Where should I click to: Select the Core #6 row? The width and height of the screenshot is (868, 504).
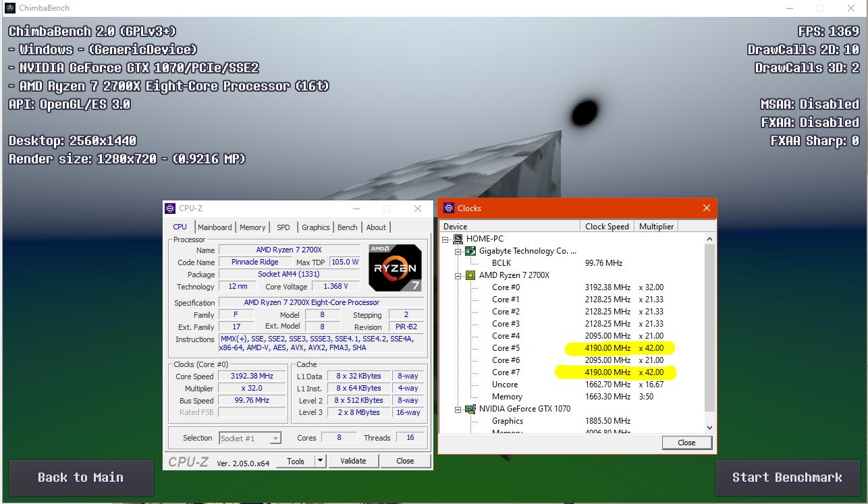[x=572, y=360]
